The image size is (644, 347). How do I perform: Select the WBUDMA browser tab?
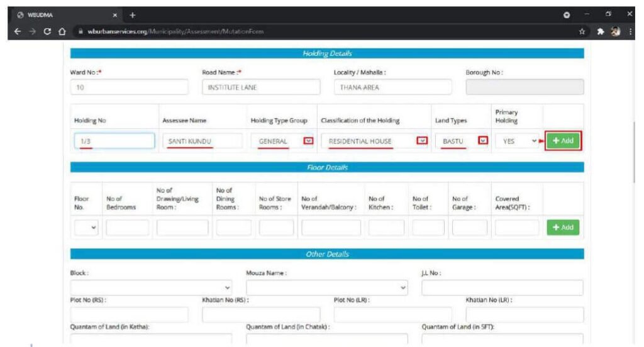coord(68,15)
